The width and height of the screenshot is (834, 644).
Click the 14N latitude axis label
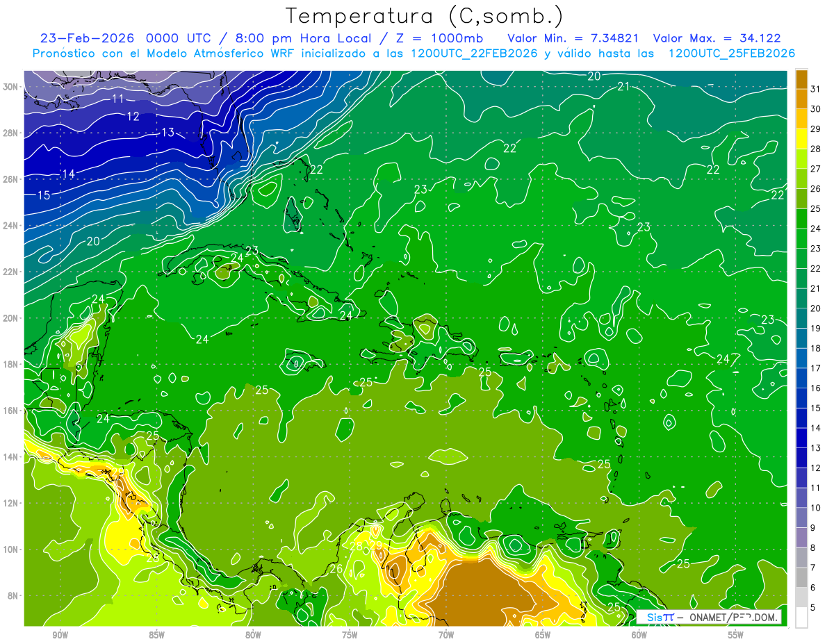tap(12, 456)
